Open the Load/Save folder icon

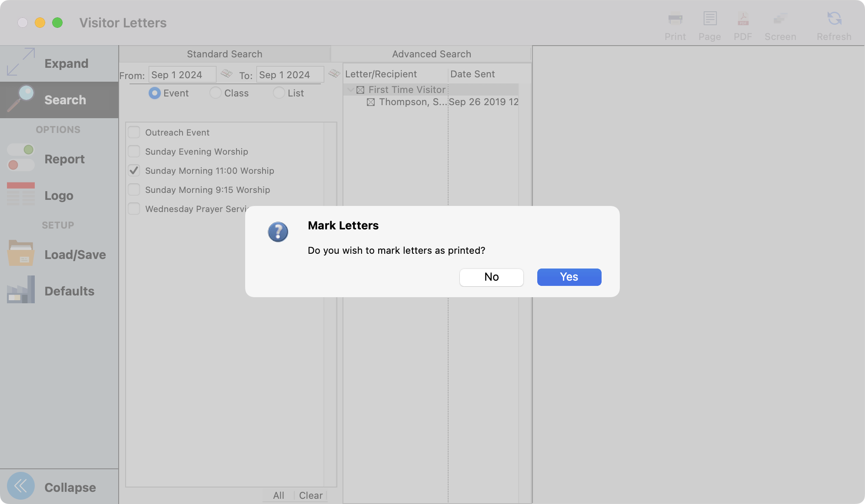[21, 253]
